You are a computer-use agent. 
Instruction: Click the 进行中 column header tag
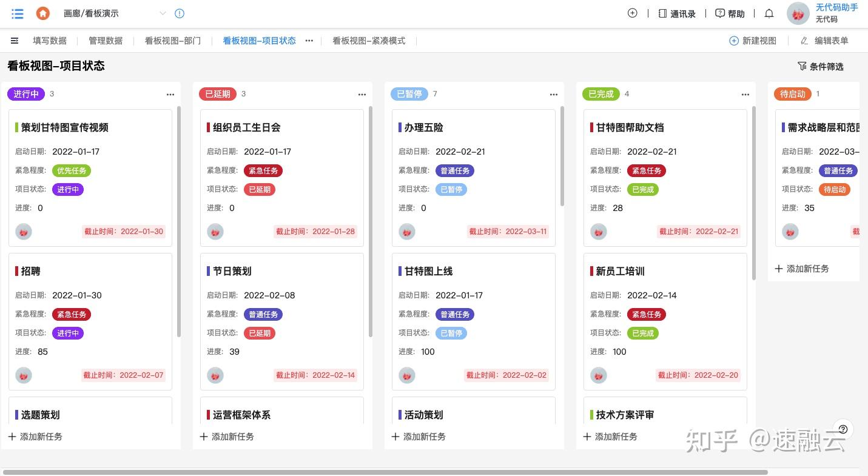tap(26, 94)
